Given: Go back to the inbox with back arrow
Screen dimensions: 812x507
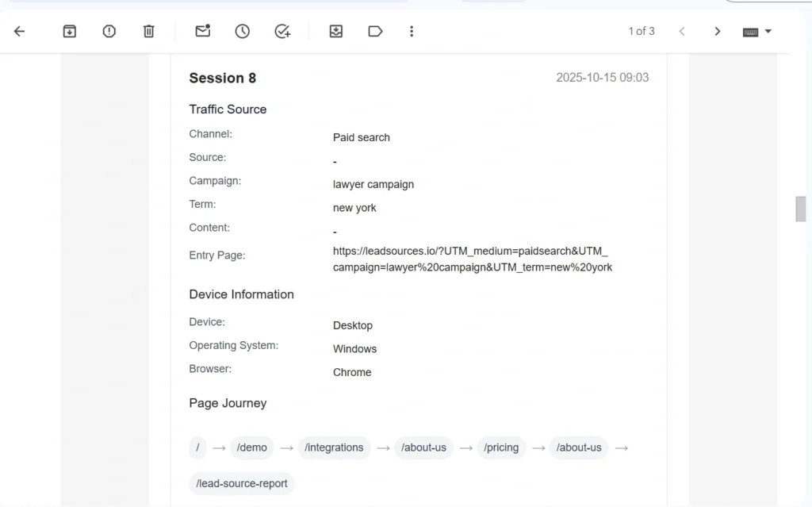Looking at the screenshot, I should point(20,32).
